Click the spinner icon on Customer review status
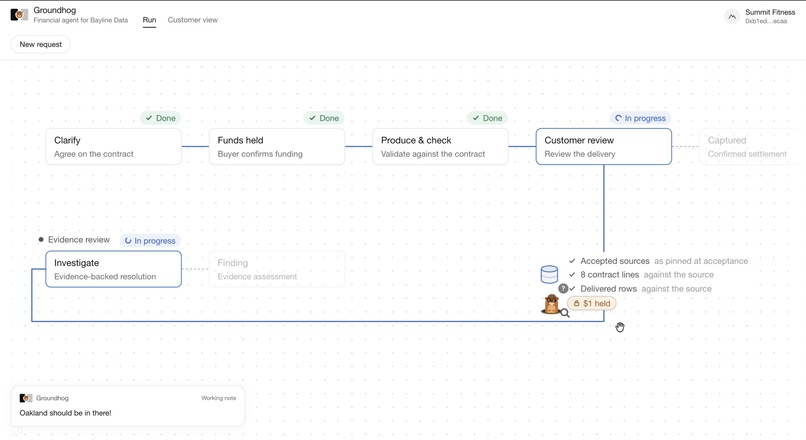The height and width of the screenshot is (440, 806). [x=618, y=118]
